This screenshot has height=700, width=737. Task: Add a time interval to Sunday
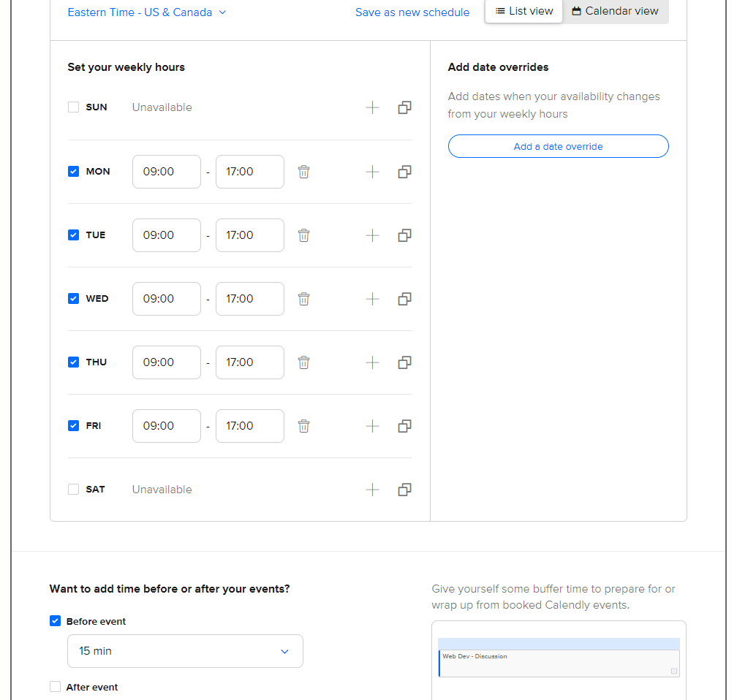click(372, 107)
